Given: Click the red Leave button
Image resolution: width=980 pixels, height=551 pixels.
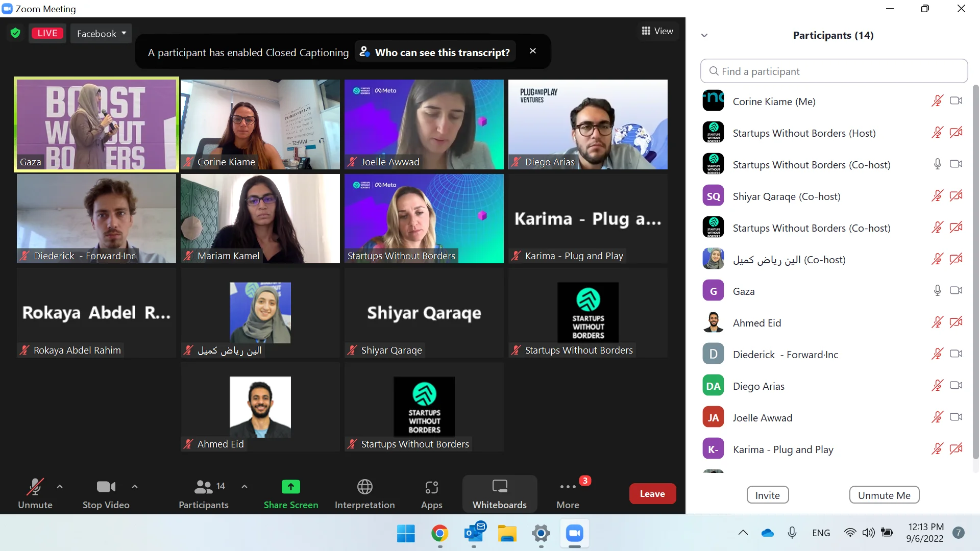Looking at the screenshot, I should coord(652,493).
